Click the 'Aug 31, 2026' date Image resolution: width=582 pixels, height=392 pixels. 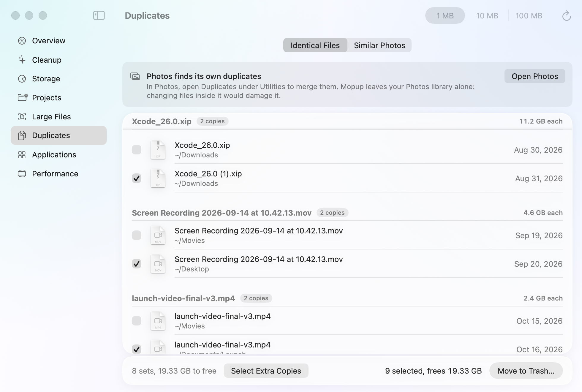click(x=539, y=178)
